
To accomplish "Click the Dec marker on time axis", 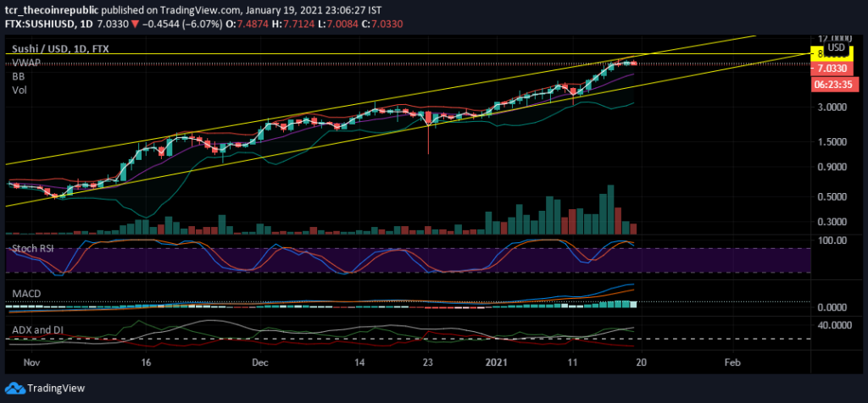I will click(x=259, y=362).
